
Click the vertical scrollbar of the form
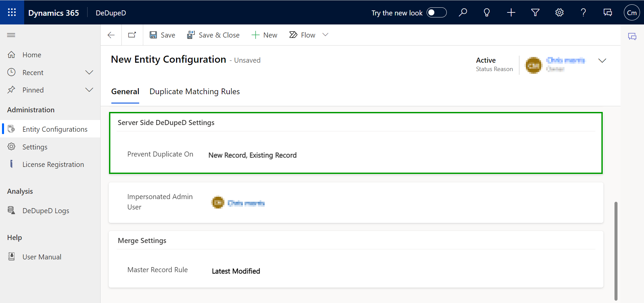[x=616, y=251]
